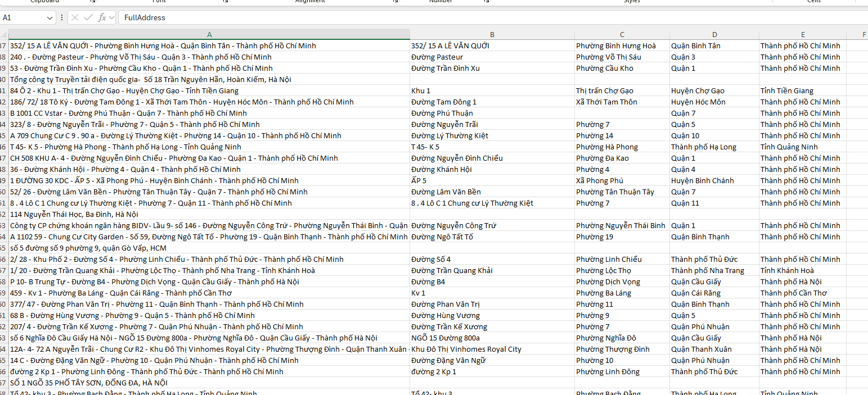868x395 pixels.
Task: Select the column A header
Action: click(209, 34)
